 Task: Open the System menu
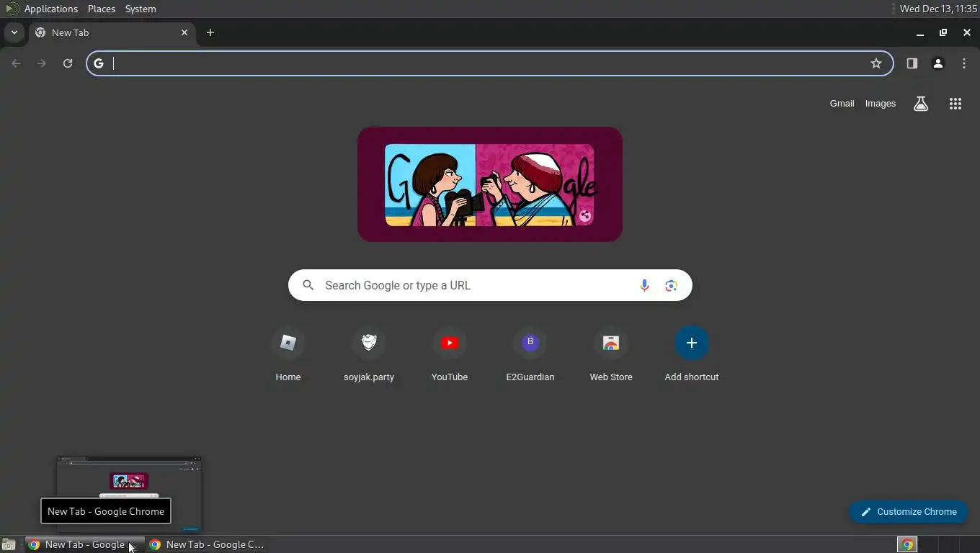click(141, 9)
